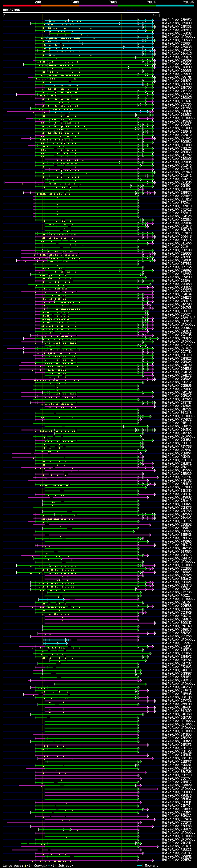Image resolution: width=197 pixels, height=868 pixels.
Task: Click label UniRef100_Q43505
Action: click(177, 470)
